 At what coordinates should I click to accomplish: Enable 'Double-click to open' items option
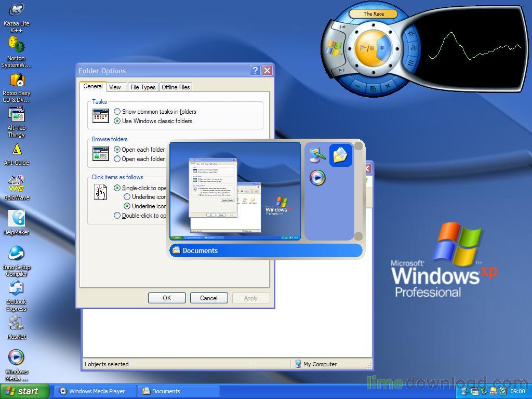[x=117, y=215]
